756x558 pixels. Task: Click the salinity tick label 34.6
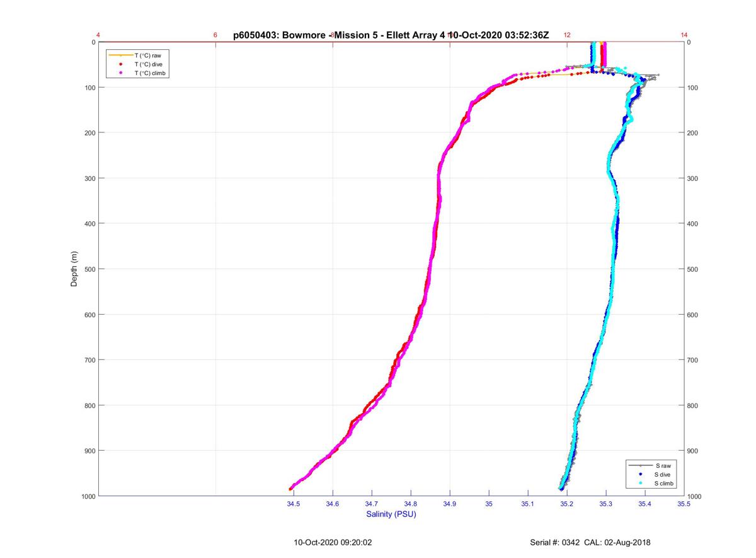[x=333, y=504]
